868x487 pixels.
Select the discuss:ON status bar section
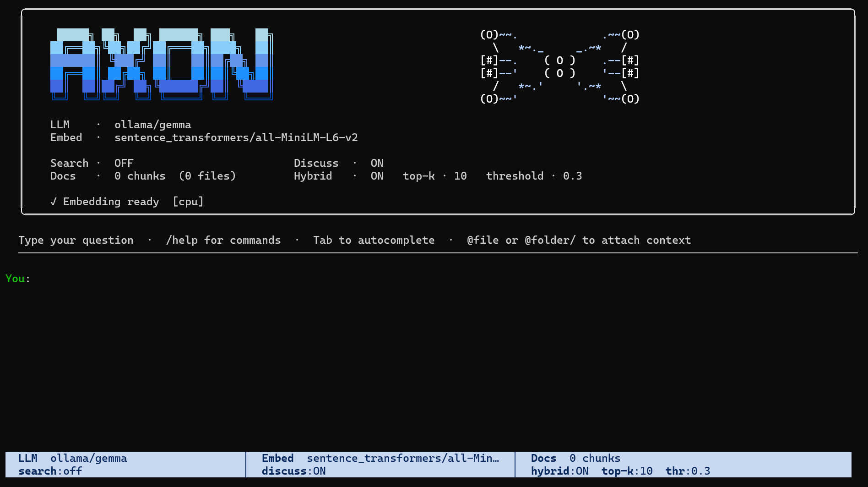(293, 471)
